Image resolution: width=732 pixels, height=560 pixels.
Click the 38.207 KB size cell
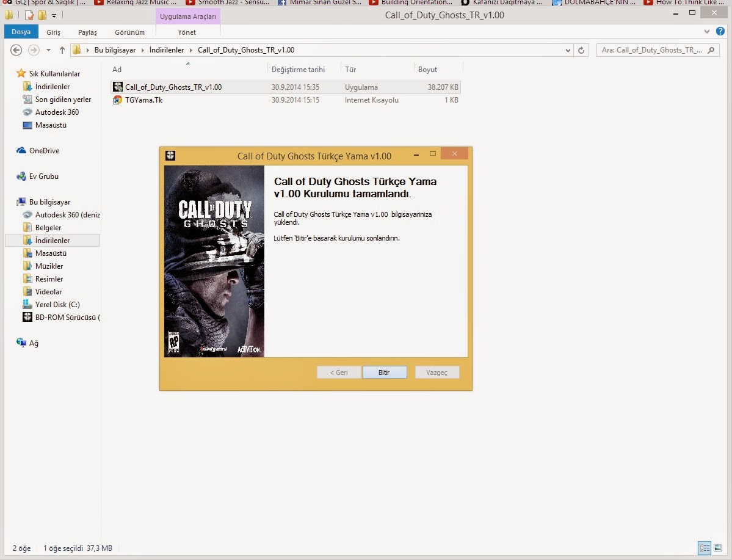(x=443, y=87)
